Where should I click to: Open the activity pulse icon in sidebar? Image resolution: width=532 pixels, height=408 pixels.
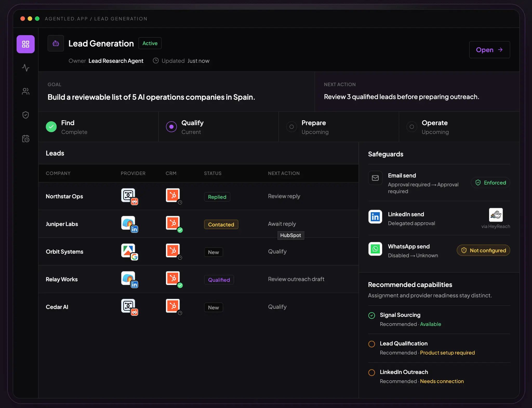click(25, 68)
